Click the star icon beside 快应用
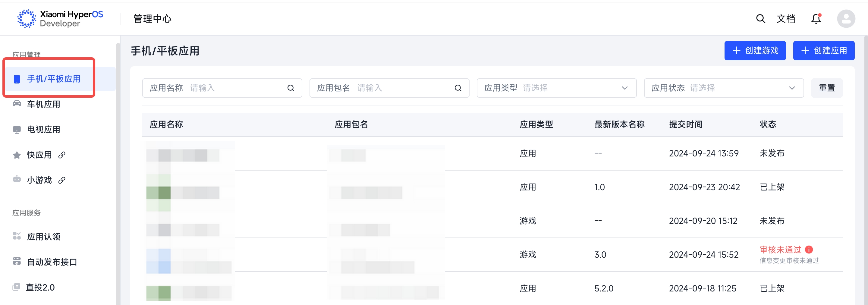Screen dimensions: 868x305 pos(17,155)
